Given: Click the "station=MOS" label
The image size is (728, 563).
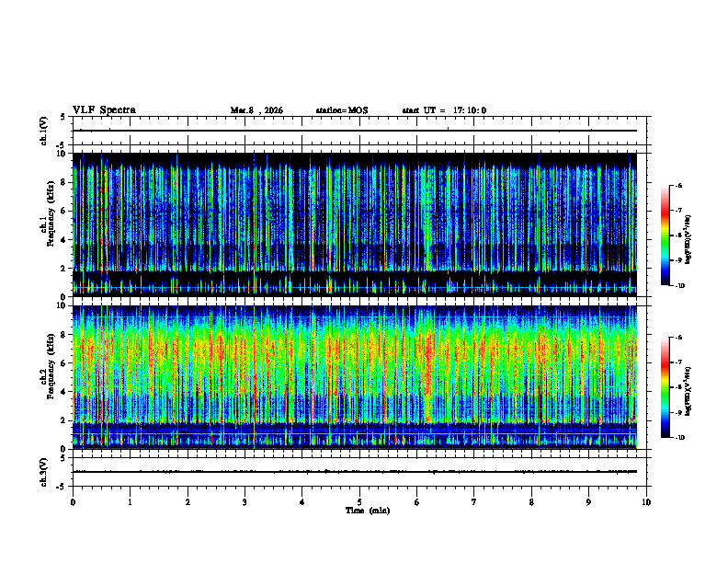Looking at the screenshot, I should tap(342, 110).
